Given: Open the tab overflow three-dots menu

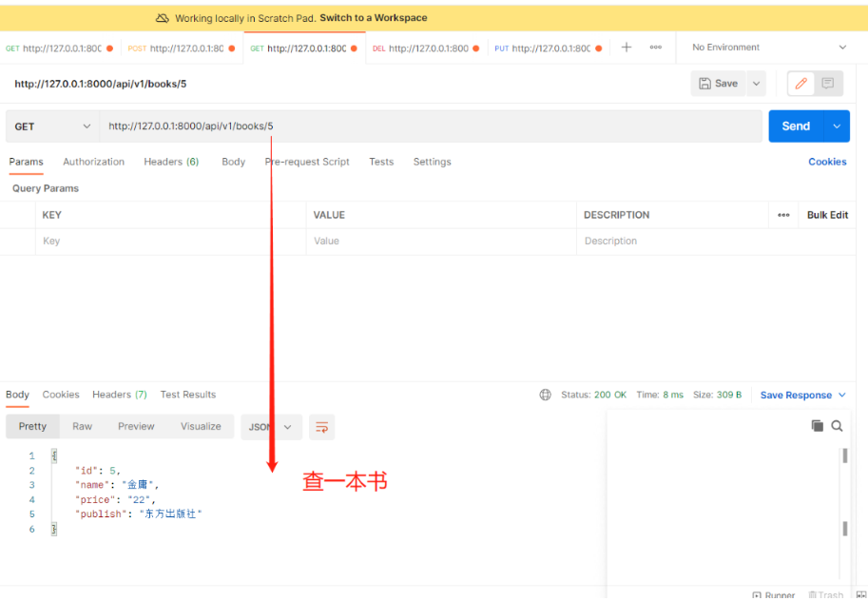Looking at the screenshot, I should [x=656, y=48].
